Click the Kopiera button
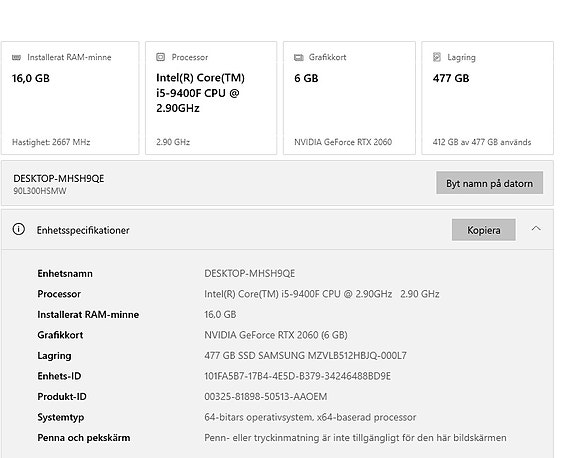This screenshot has width=575, height=458. [484, 230]
